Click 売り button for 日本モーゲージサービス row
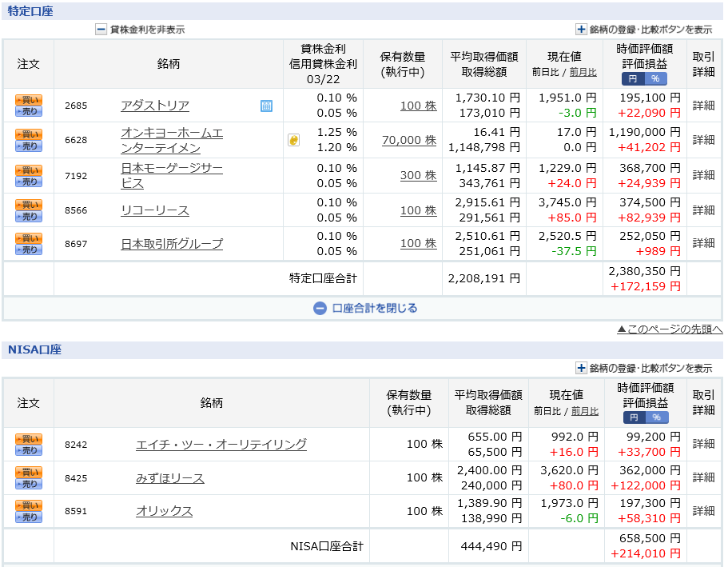This screenshot has height=567, width=728. tap(29, 182)
